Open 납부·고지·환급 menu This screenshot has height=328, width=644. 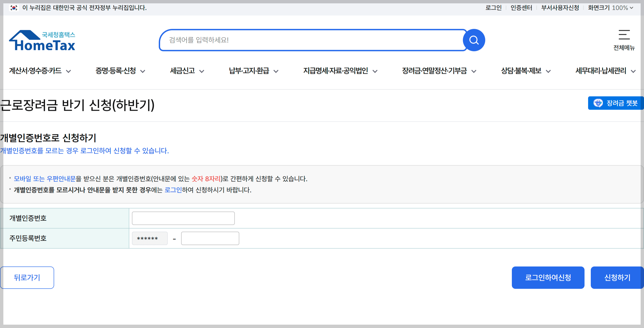tap(249, 71)
